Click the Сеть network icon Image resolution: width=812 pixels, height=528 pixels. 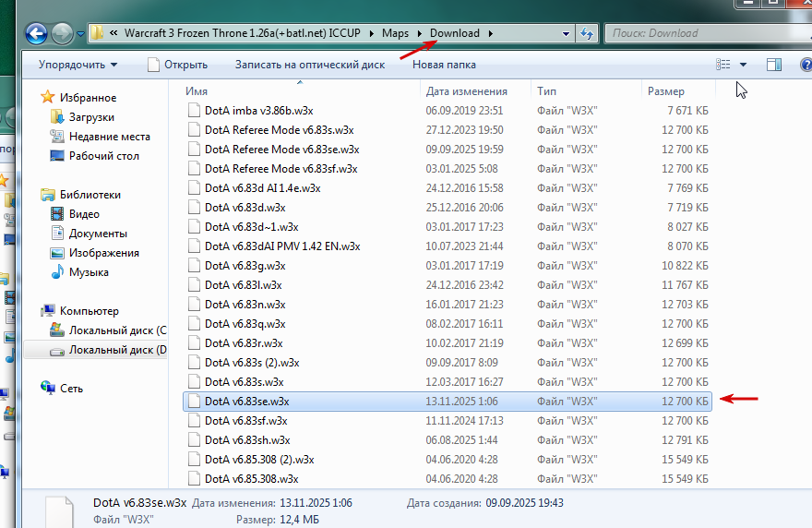point(48,388)
